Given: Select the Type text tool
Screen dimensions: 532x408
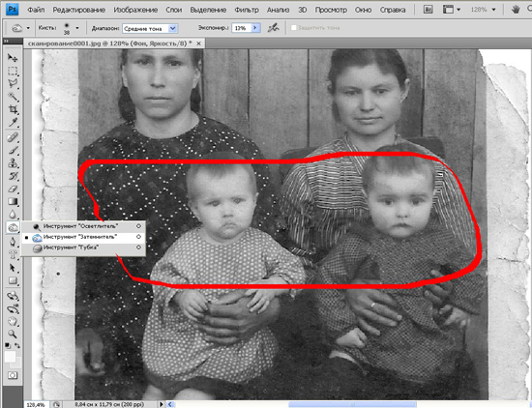Looking at the screenshot, I should pos(13,254).
